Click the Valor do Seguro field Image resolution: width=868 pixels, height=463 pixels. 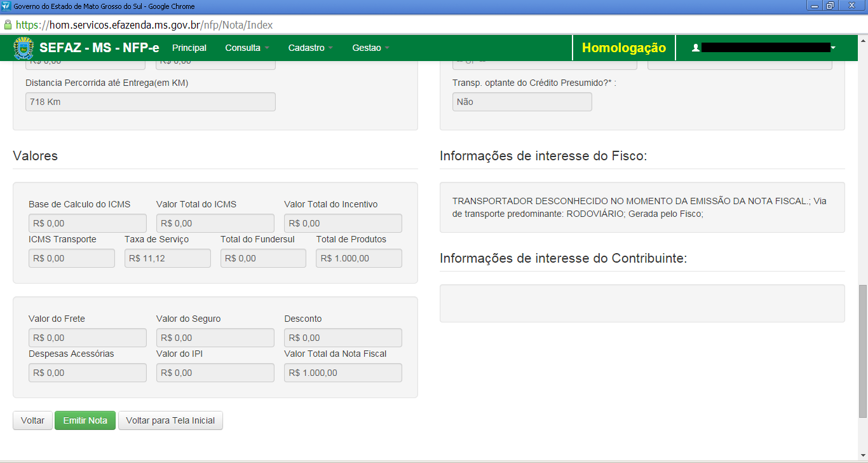215,338
